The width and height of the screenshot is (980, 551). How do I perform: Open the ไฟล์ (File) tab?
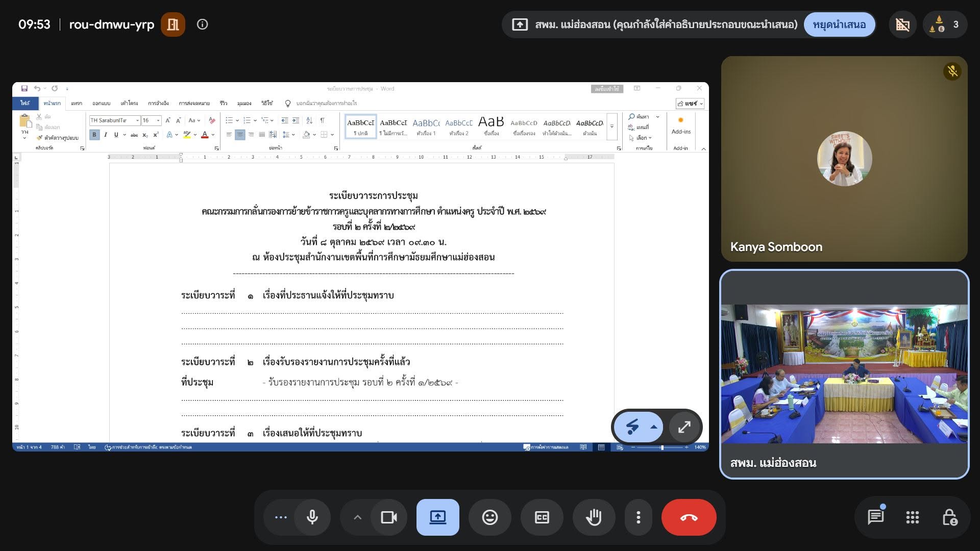point(25,103)
